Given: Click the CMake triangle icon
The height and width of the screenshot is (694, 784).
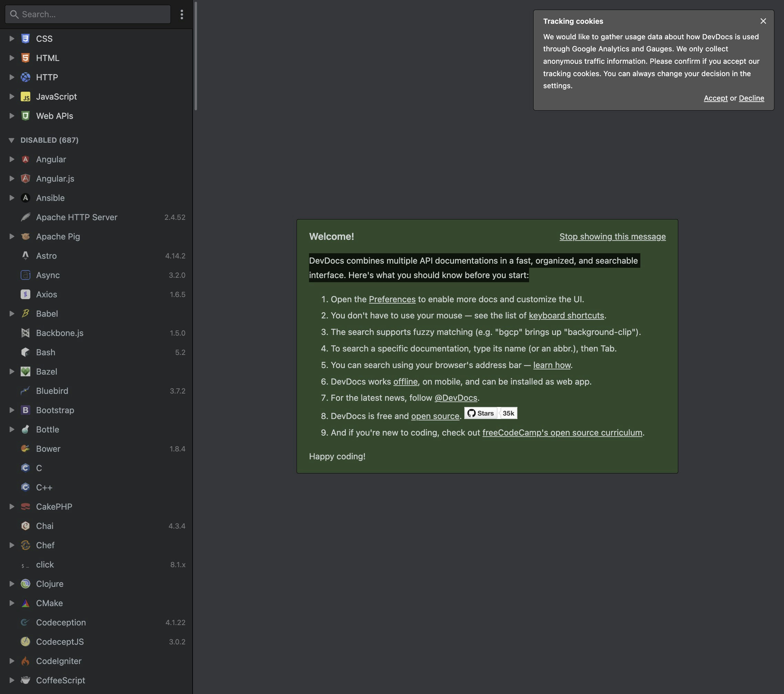Looking at the screenshot, I should point(25,603).
